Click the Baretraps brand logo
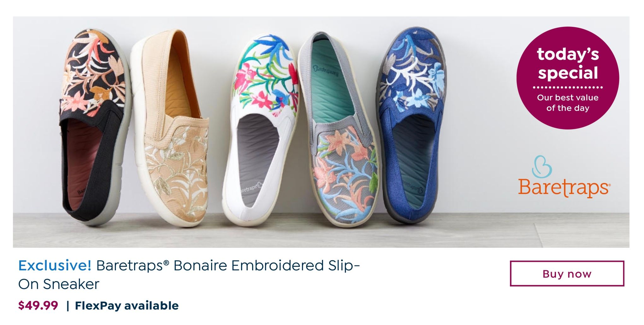The width and height of the screenshot is (644, 325). coord(564,176)
